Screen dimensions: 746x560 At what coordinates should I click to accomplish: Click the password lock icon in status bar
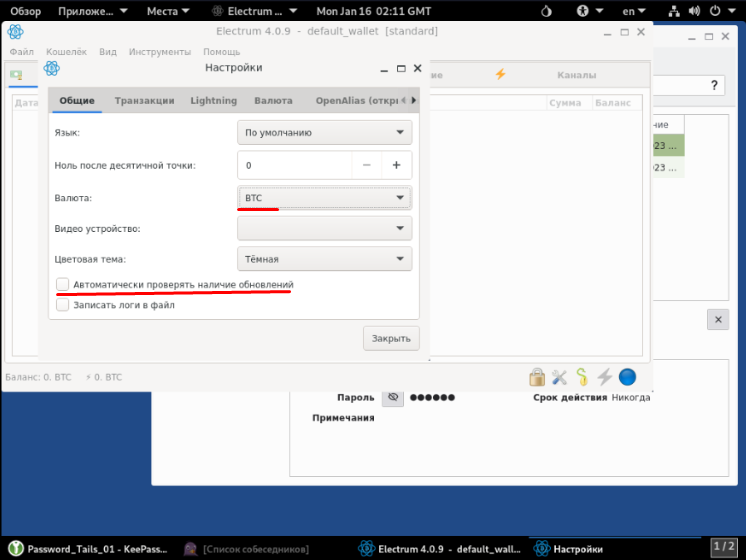(x=537, y=377)
